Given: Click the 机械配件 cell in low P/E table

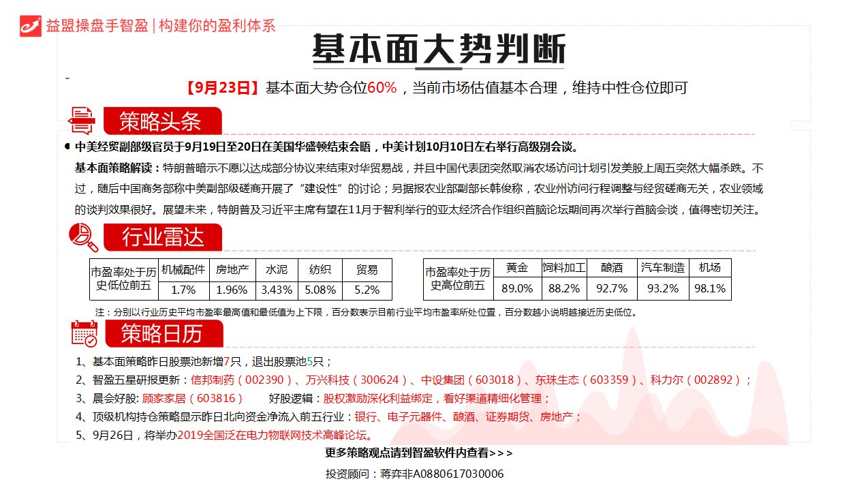Looking at the screenshot, I should [x=183, y=269].
